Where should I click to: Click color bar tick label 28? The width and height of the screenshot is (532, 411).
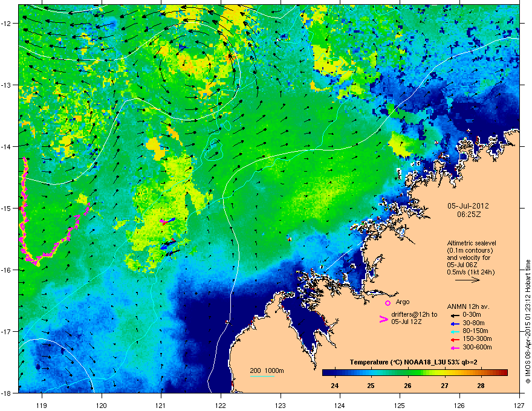click(481, 386)
